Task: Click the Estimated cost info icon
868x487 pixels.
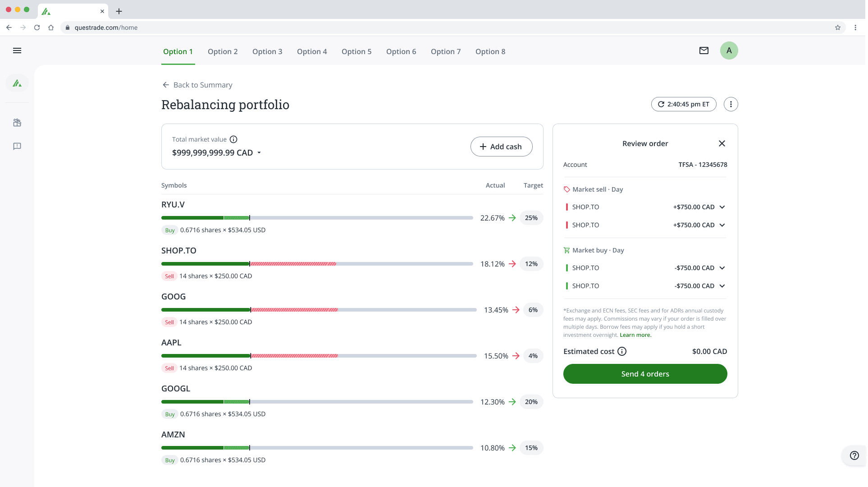Action: [622, 351]
